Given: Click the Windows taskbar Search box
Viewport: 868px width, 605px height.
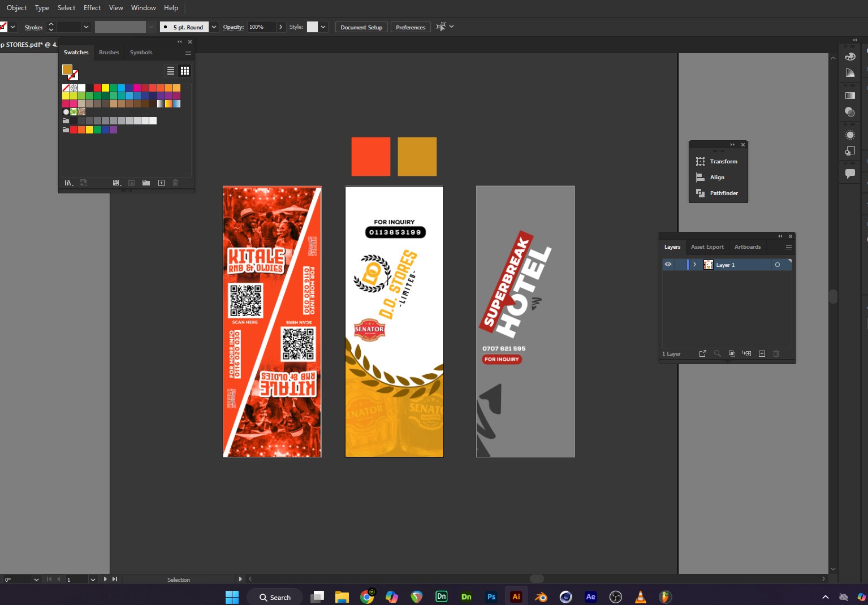Looking at the screenshot, I should click(275, 597).
